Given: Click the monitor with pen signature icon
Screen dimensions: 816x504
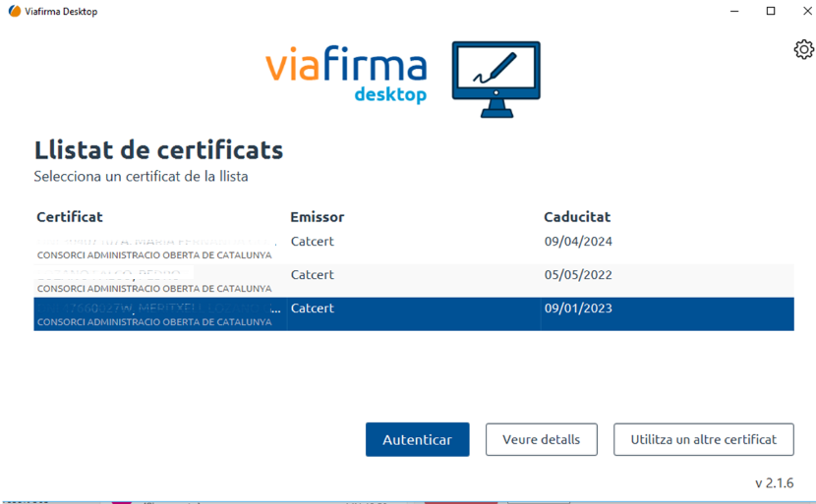Looking at the screenshot, I should coord(495,79).
